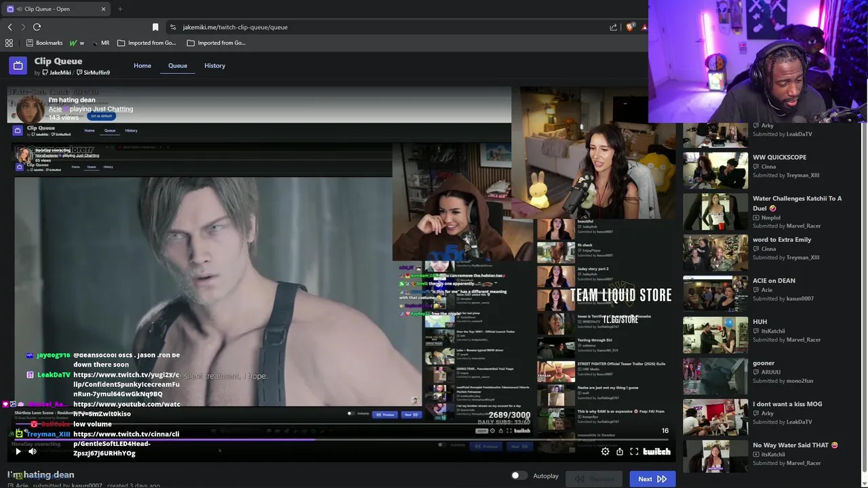Click Submitted by kasun0007 under ACIE on DEAN
The width and height of the screenshot is (868, 488).
point(783,299)
